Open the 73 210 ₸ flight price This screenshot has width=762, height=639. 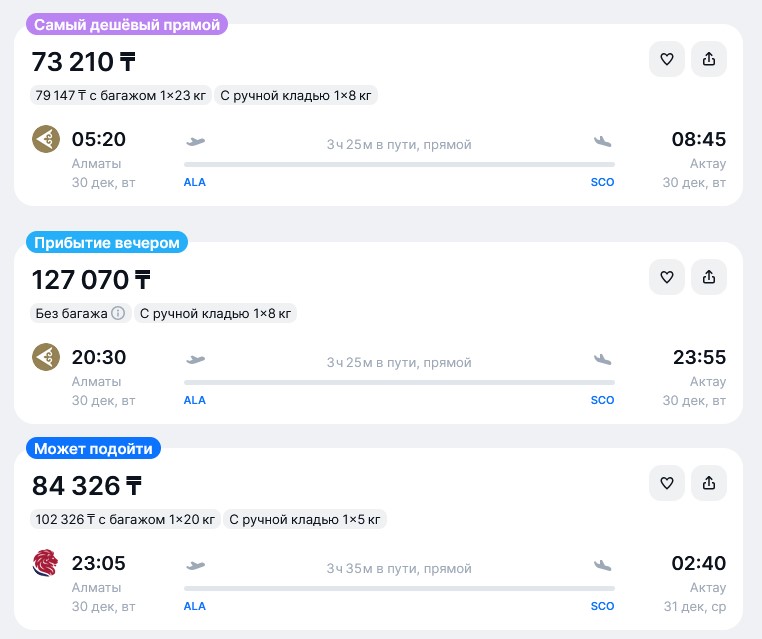84,62
